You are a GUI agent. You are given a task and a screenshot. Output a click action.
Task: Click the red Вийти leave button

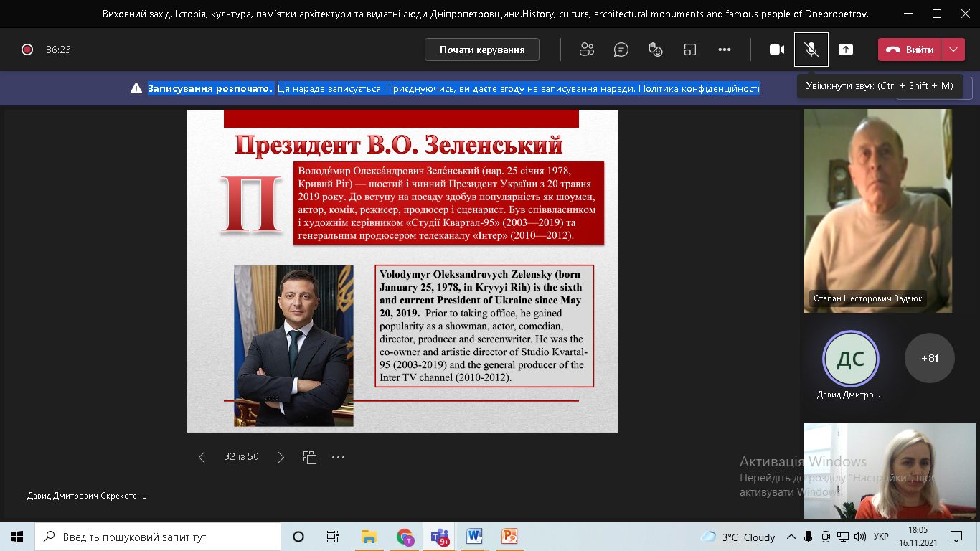(x=910, y=50)
